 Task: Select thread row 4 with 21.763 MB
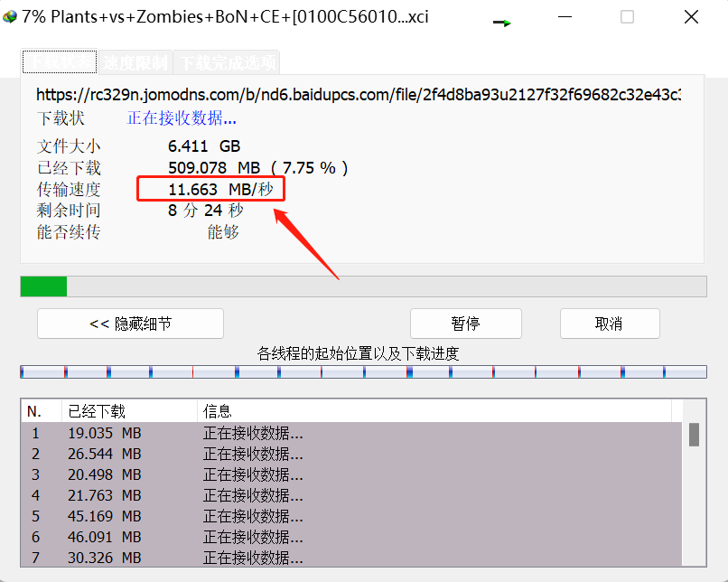click(351, 495)
